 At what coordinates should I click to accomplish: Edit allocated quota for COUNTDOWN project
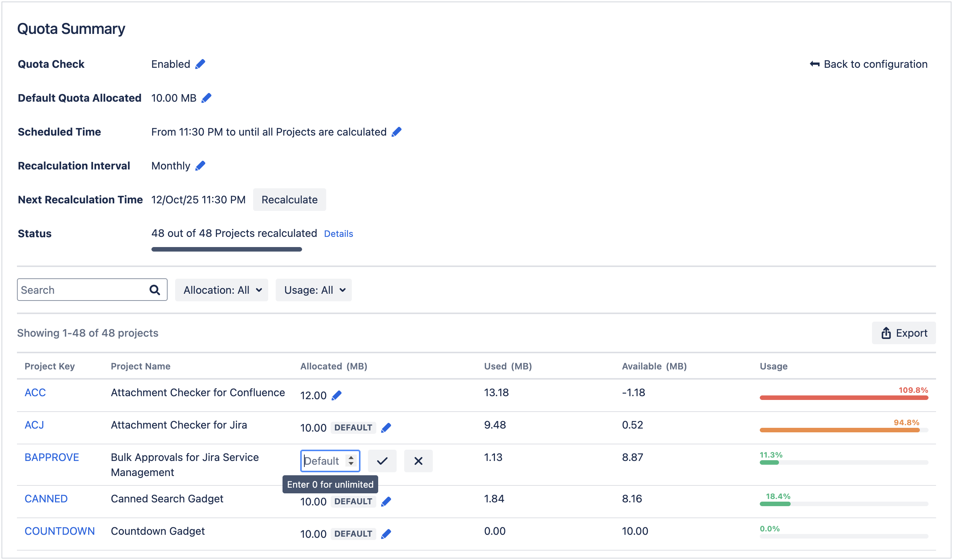pyautogui.click(x=386, y=534)
